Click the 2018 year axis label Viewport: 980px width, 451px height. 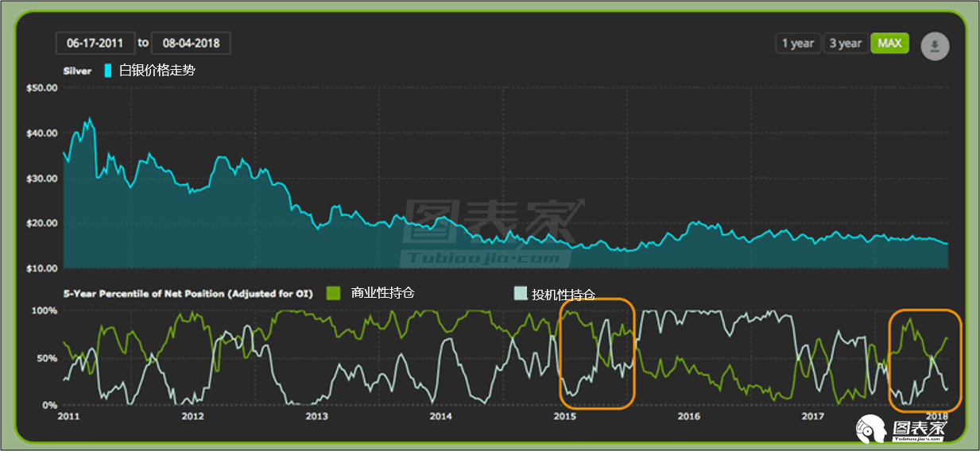936,416
